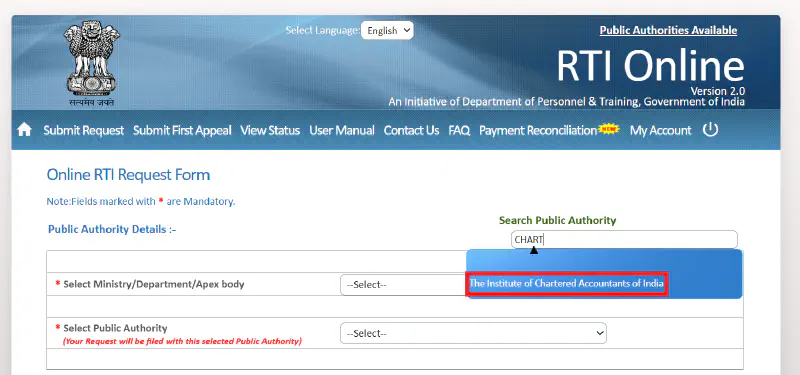
Task: Focus the Search Public Authority field
Action: [x=624, y=239]
